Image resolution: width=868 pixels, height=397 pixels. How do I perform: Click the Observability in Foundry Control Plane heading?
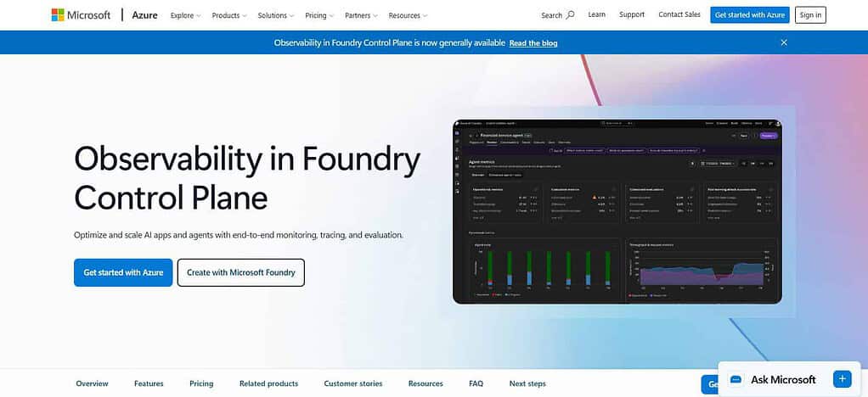(247, 178)
